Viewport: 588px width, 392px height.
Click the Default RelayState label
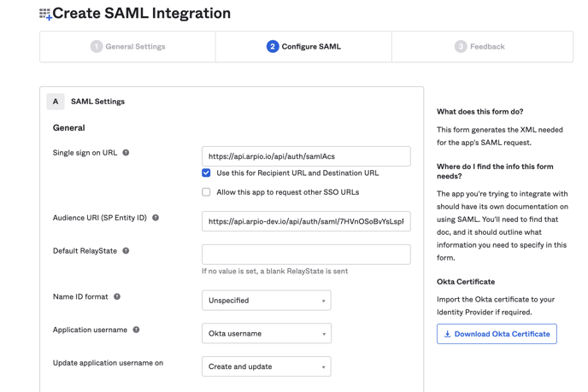point(85,251)
